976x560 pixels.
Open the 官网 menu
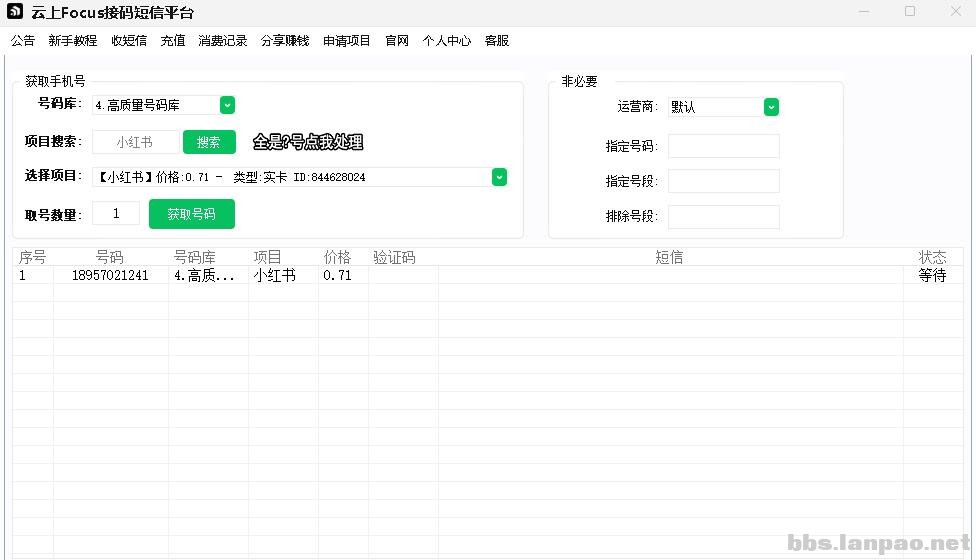pyautogui.click(x=397, y=40)
